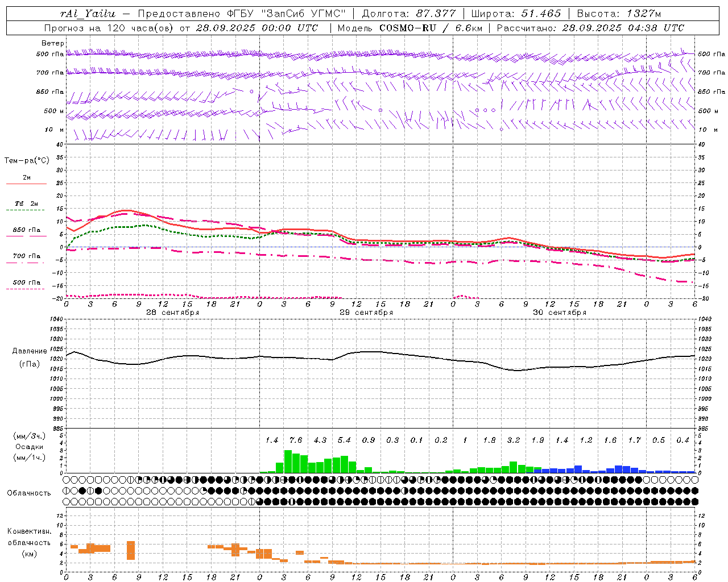728x582 pixels.
Task: Click the 0.4 precipitation value
Action: pos(682,440)
